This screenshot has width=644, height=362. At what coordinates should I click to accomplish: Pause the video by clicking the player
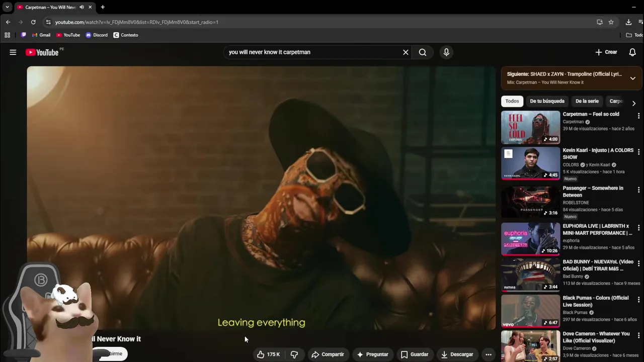pyautogui.click(x=261, y=198)
